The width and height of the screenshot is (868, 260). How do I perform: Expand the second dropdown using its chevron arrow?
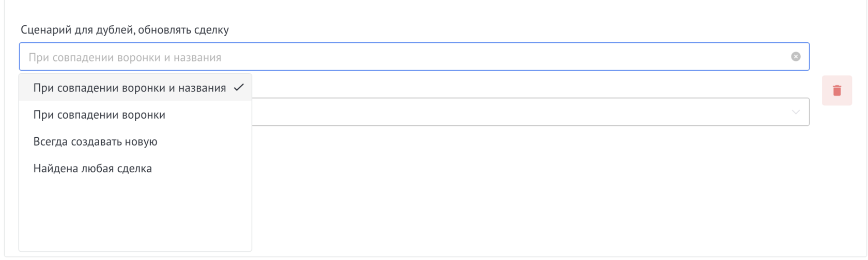[796, 112]
